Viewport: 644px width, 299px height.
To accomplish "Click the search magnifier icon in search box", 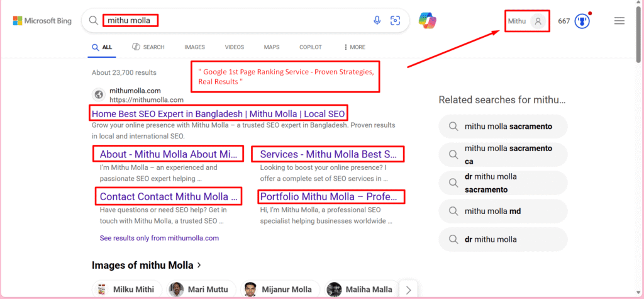I will [94, 21].
